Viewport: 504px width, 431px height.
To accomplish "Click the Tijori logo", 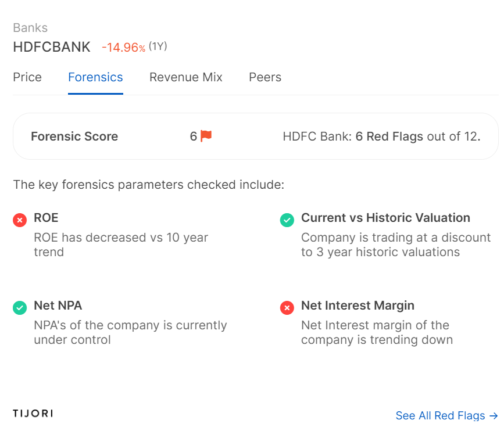I will coord(33,414).
